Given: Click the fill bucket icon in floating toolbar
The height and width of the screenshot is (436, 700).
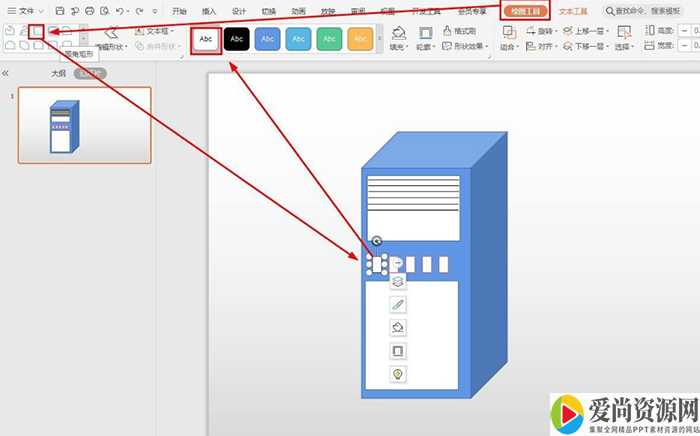Looking at the screenshot, I should point(398,328).
